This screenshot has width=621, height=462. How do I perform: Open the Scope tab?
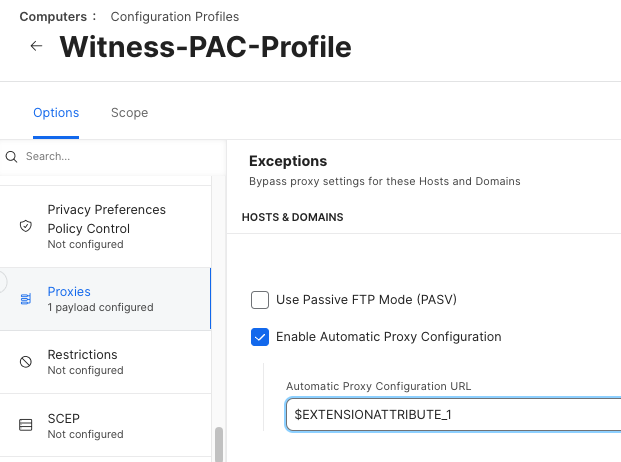pyautogui.click(x=129, y=113)
